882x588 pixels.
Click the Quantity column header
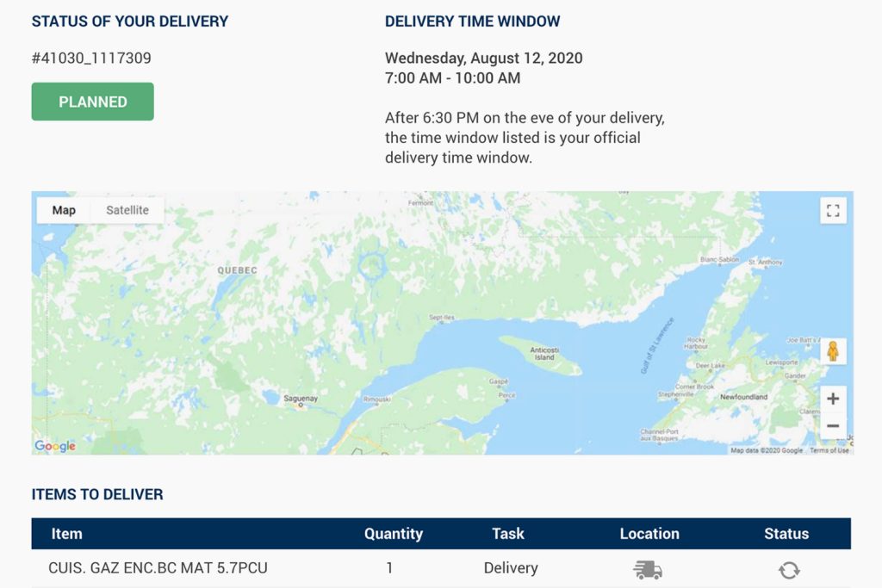[x=394, y=534]
